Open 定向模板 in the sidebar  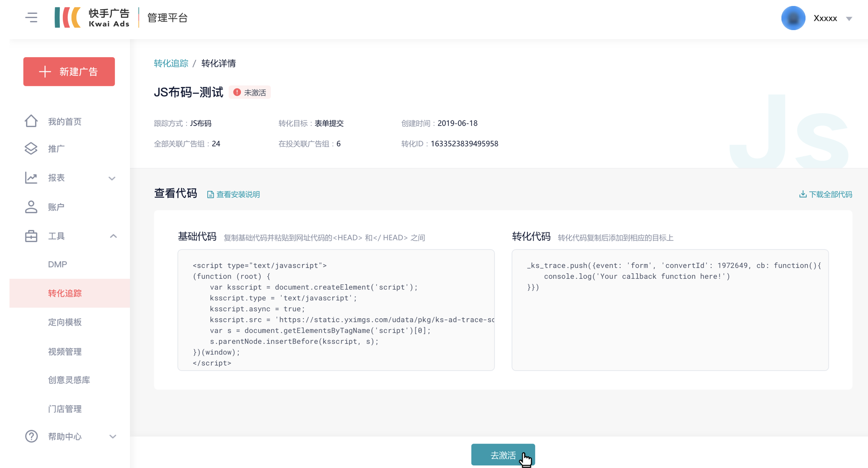[65, 322]
